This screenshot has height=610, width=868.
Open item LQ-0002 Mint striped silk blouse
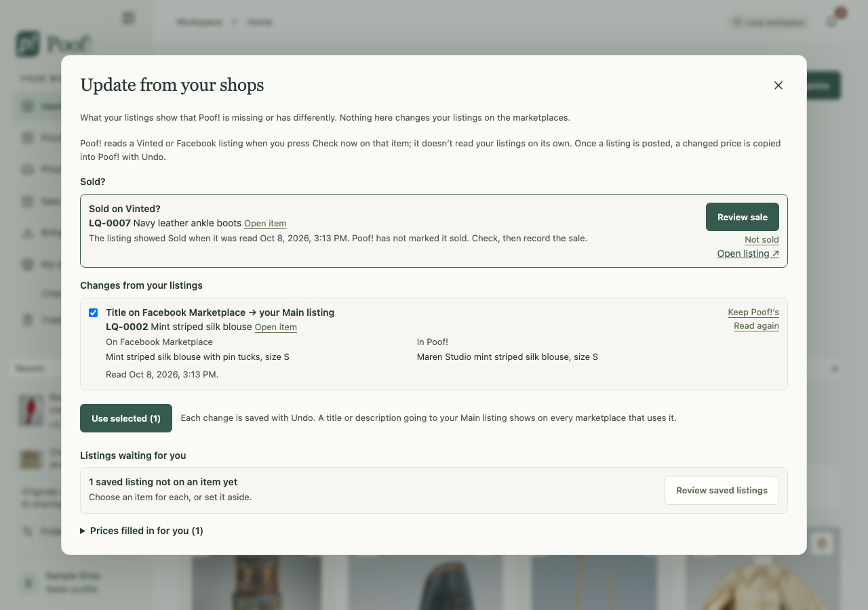point(276,327)
